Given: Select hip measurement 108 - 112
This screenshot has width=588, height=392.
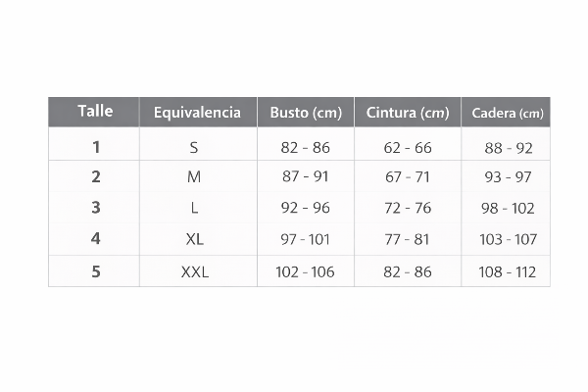Looking at the screenshot, I should [x=509, y=271].
